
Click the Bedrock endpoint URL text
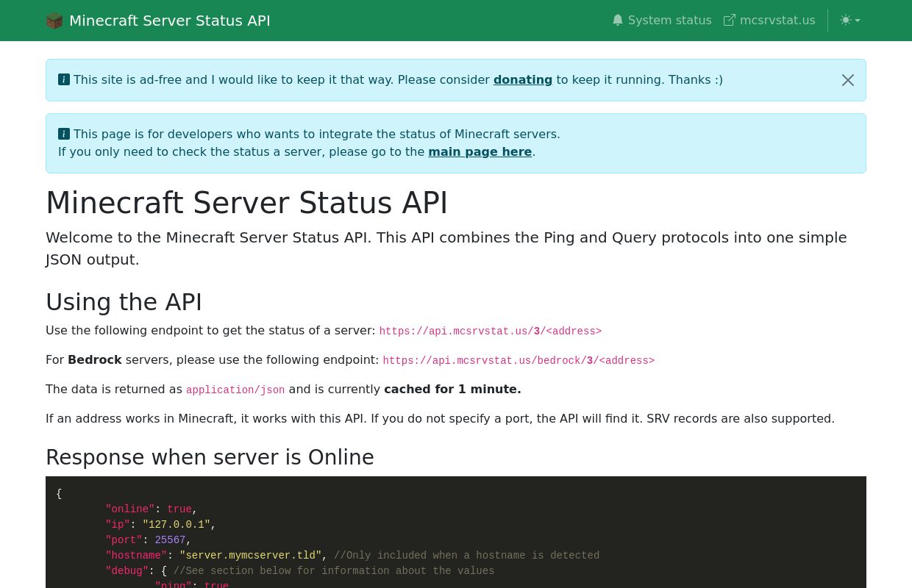(x=519, y=361)
